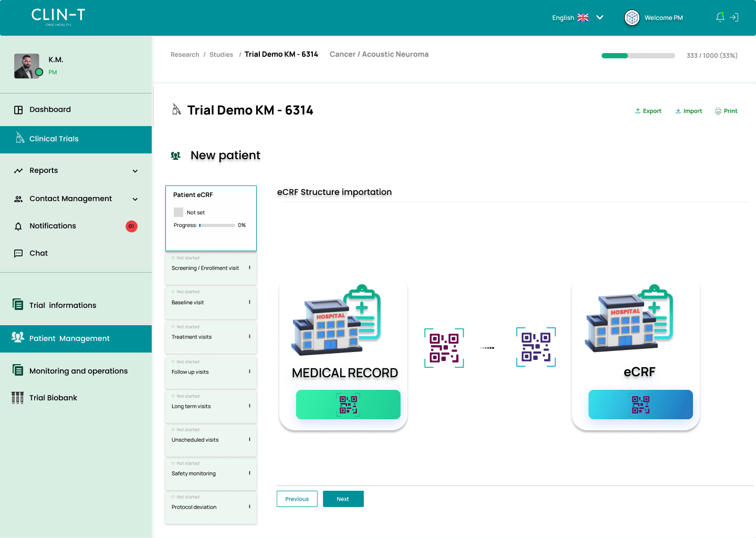This screenshot has width=756, height=538.
Task: Open Clinical Trials in the sidebar
Action: pyautogui.click(x=76, y=139)
